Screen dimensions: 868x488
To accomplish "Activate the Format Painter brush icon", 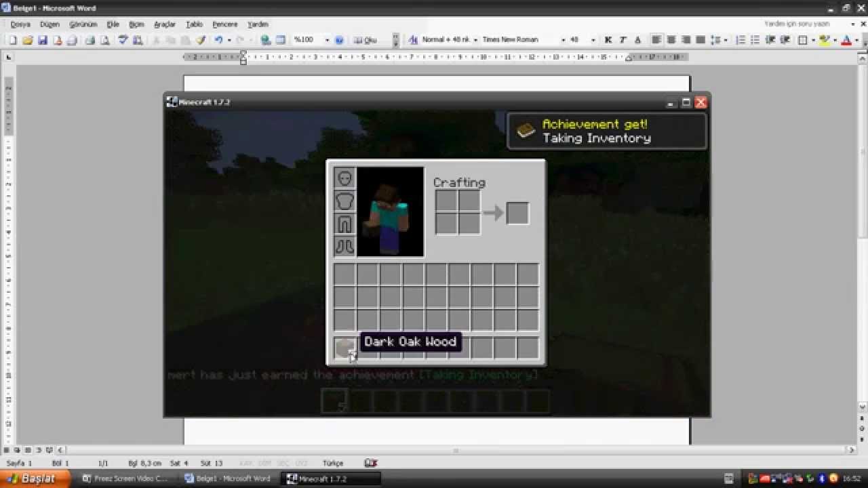I will pos(201,40).
